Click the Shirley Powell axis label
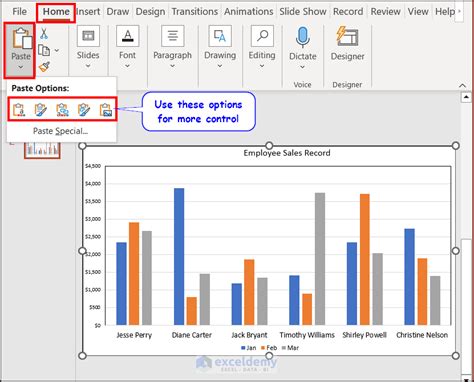This screenshot has height=382, width=474. coord(365,335)
